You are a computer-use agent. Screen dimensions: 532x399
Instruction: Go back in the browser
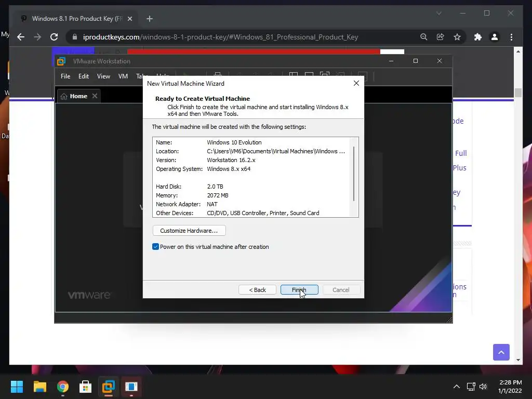pos(21,37)
